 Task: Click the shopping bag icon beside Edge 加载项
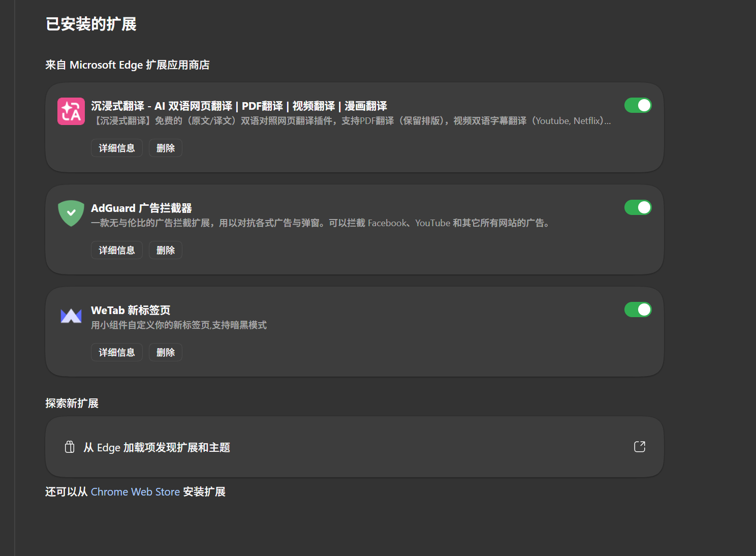70,447
